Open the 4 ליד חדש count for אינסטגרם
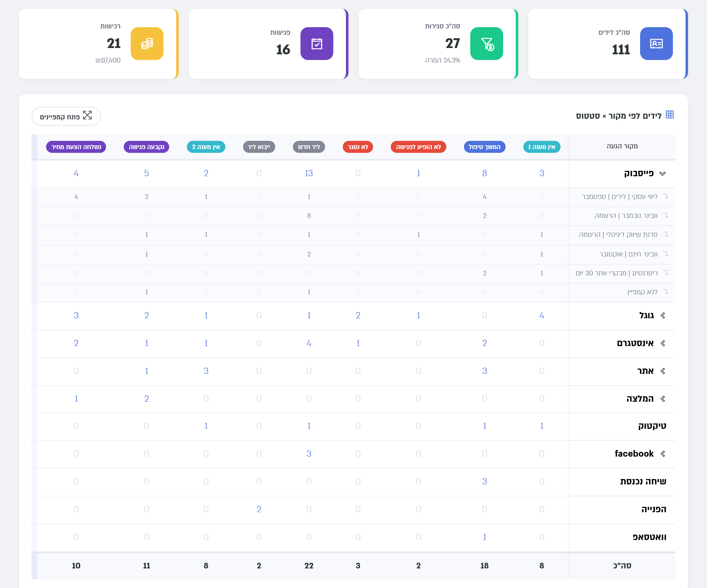The height and width of the screenshot is (588, 707). [x=309, y=343]
